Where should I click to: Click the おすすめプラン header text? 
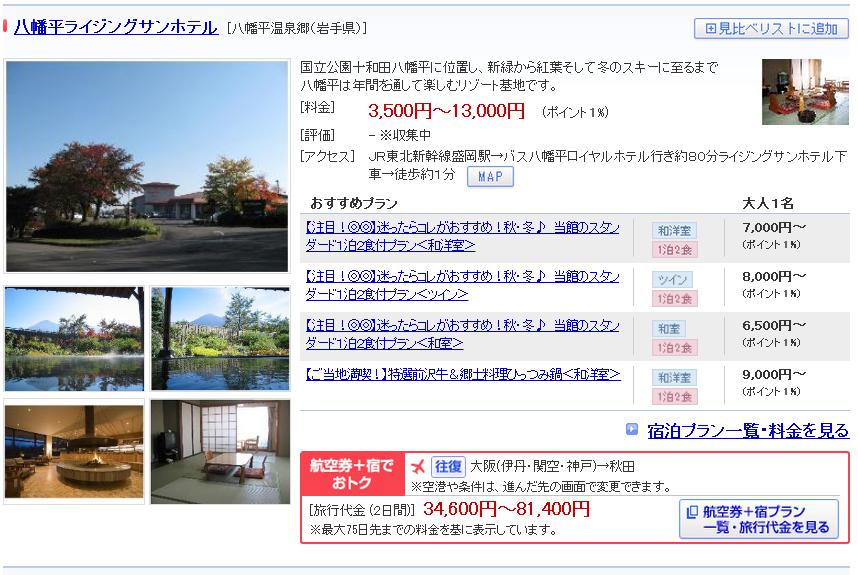[353, 204]
